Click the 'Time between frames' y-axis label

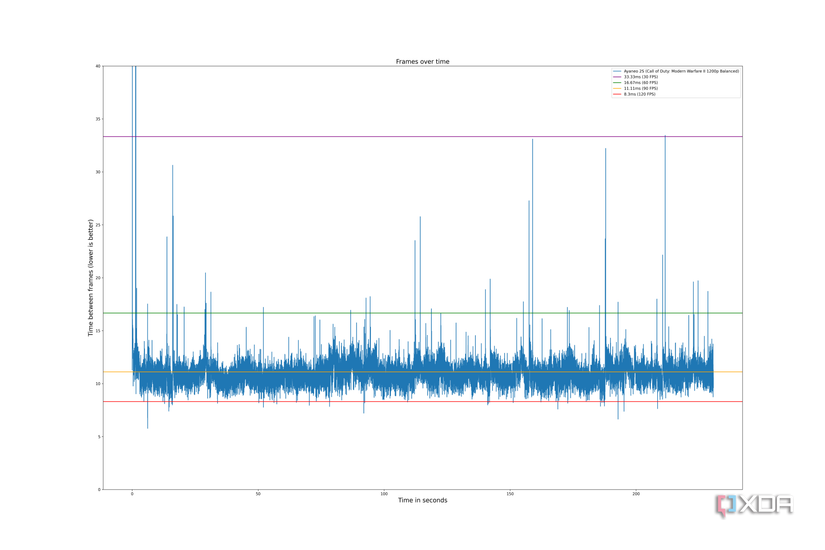(90, 277)
